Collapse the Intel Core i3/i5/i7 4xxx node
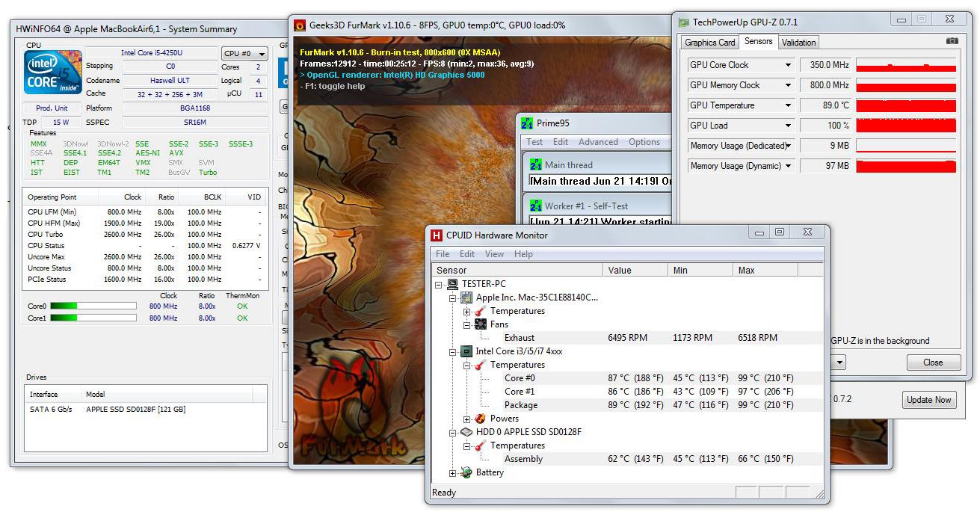The width and height of the screenshot is (980, 512). tap(452, 352)
